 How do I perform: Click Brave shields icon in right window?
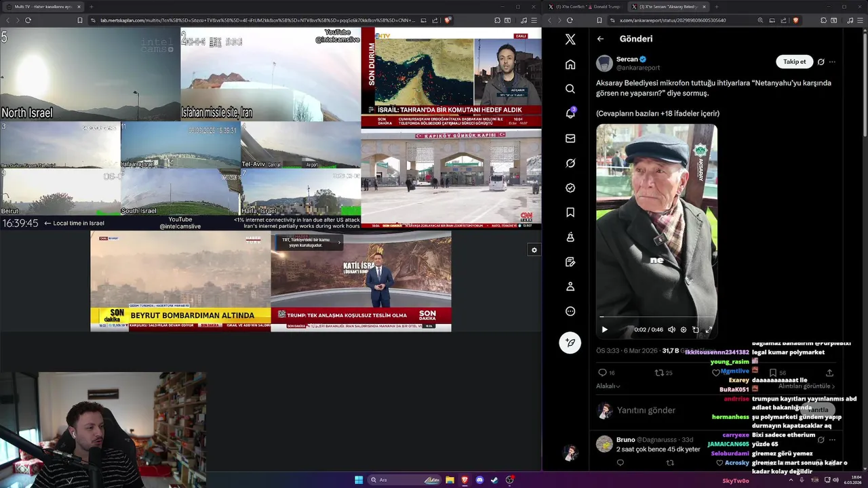click(x=795, y=20)
